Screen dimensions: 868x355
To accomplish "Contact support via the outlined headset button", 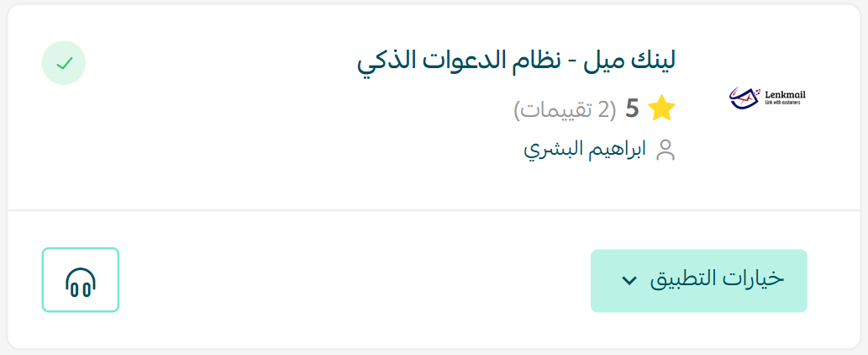I will click(x=81, y=279).
